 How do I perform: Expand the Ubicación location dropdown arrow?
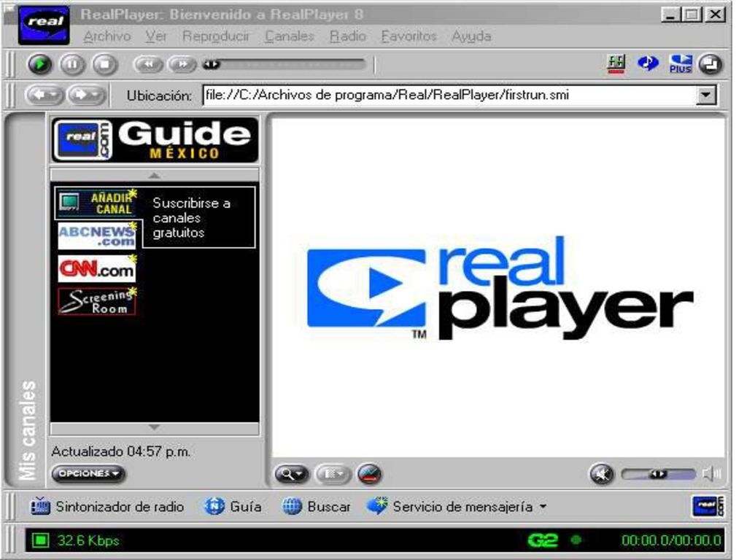[705, 96]
